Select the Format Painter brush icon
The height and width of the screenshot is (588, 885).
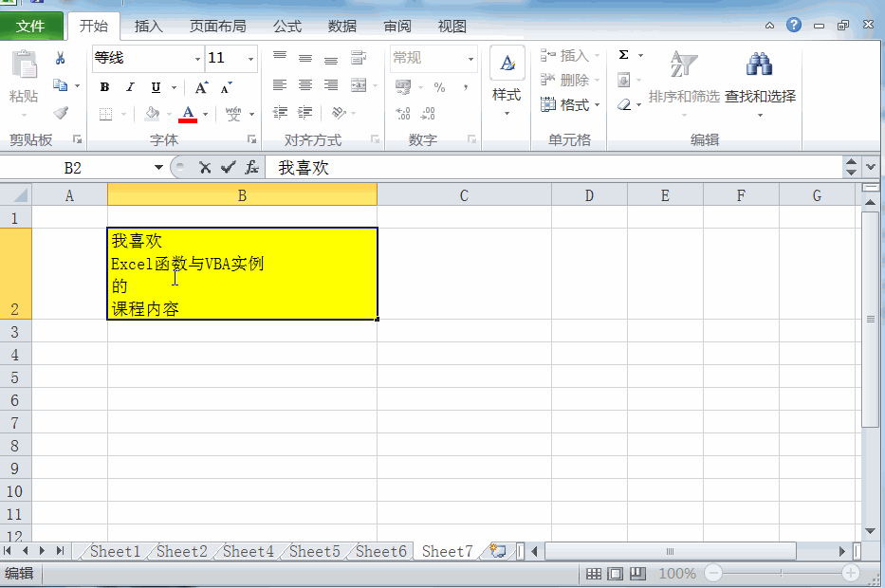(x=61, y=113)
